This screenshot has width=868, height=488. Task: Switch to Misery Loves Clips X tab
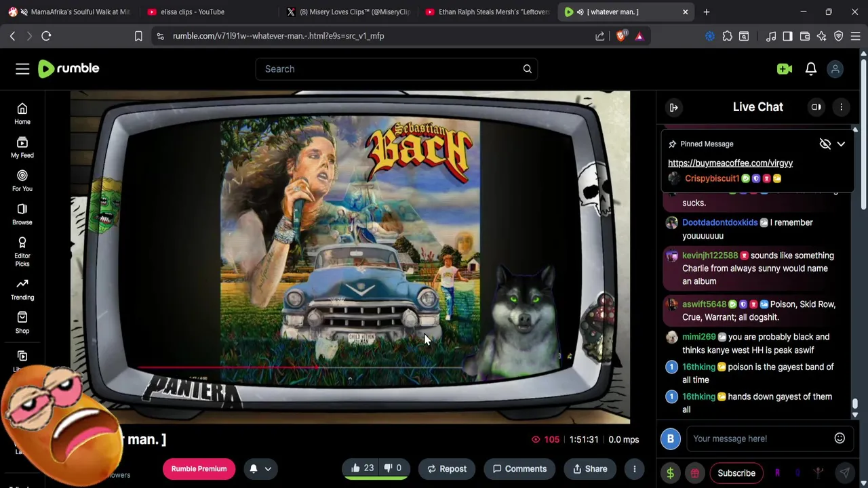click(349, 12)
